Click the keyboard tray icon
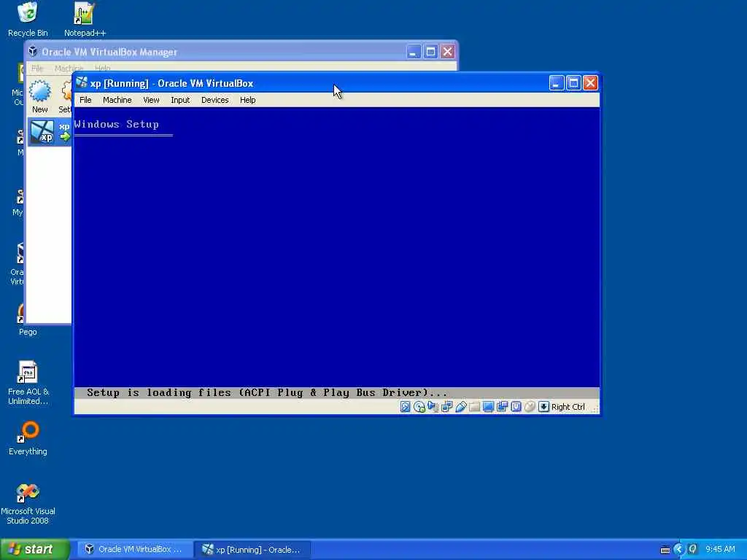 (x=665, y=550)
